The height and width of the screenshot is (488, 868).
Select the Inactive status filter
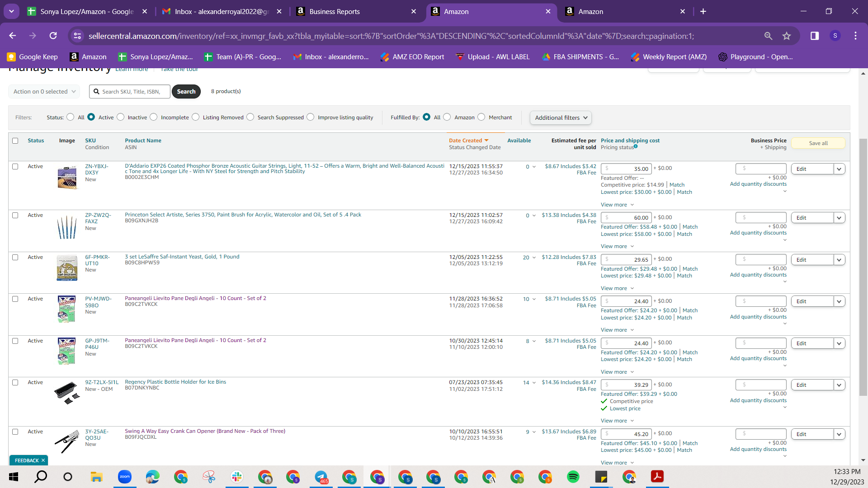tap(120, 117)
